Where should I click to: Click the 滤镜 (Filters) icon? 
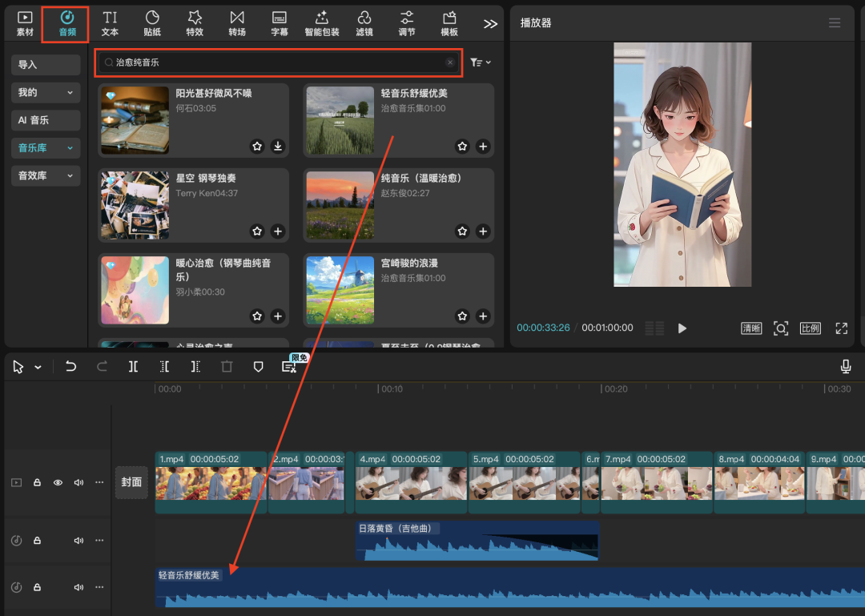pos(364,22)
